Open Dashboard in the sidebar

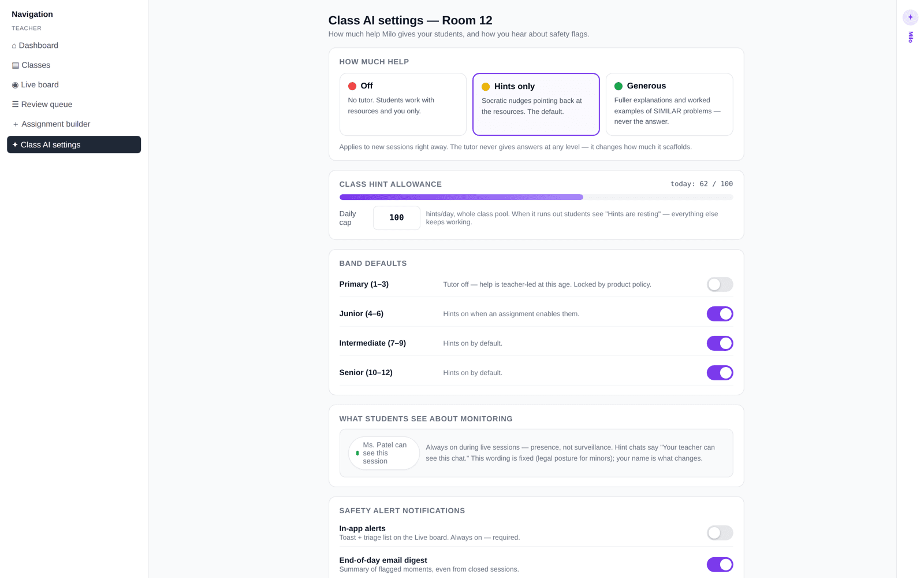pyautogui.click(x=74, y=46)
